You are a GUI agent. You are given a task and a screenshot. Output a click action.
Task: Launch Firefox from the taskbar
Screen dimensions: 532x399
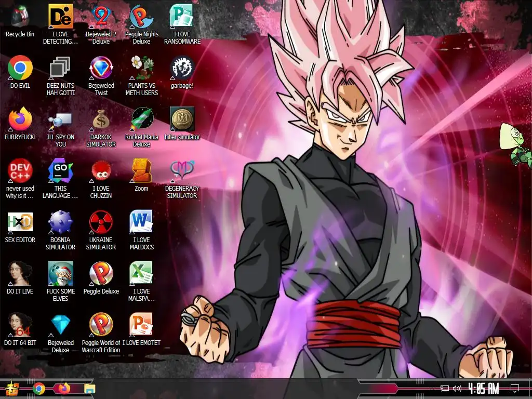(64, 389)
